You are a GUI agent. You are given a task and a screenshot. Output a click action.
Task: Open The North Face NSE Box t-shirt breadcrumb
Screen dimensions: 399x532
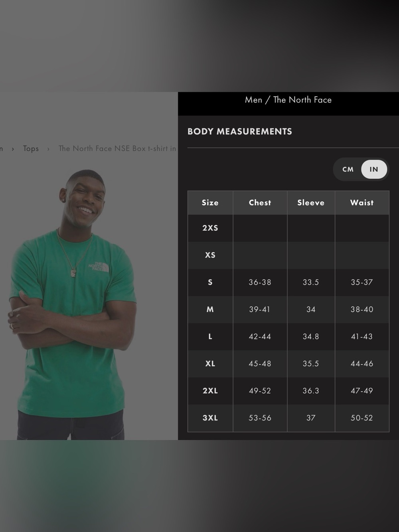click(x=117, y=148)
